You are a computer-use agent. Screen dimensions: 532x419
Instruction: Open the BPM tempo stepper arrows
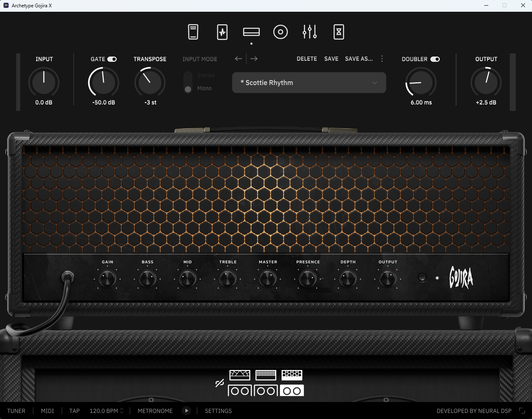[x=122, y=411]
